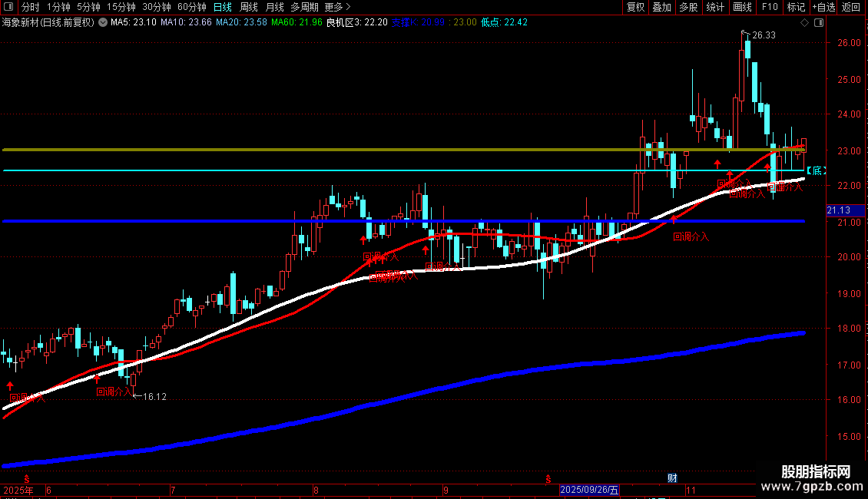Click the MA60: 21.96 indicator value

coord(297,22)
